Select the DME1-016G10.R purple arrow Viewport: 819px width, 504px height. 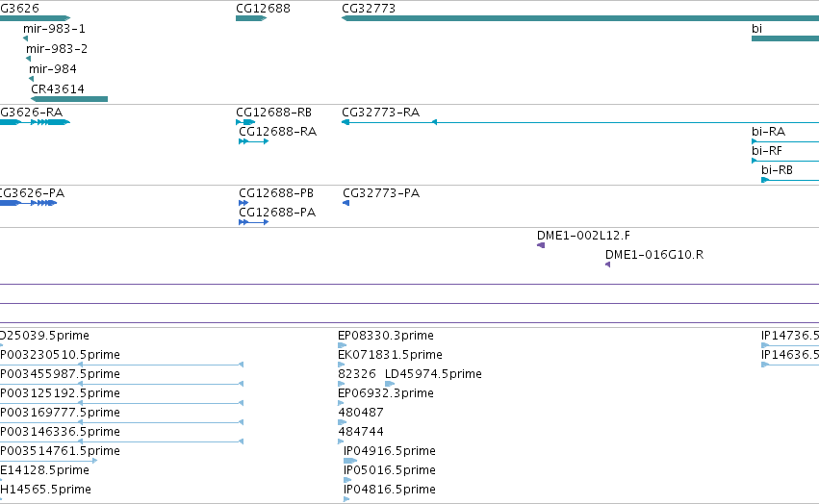point(608,265)
